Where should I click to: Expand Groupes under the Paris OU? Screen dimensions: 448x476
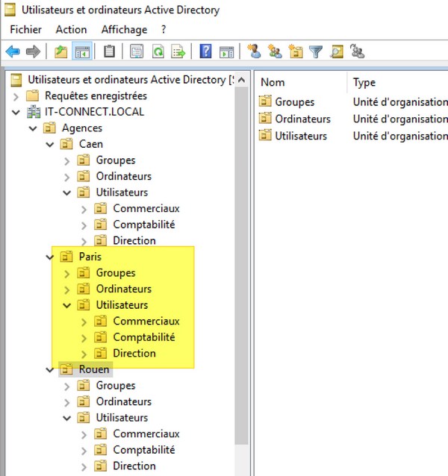pos(67,273)
